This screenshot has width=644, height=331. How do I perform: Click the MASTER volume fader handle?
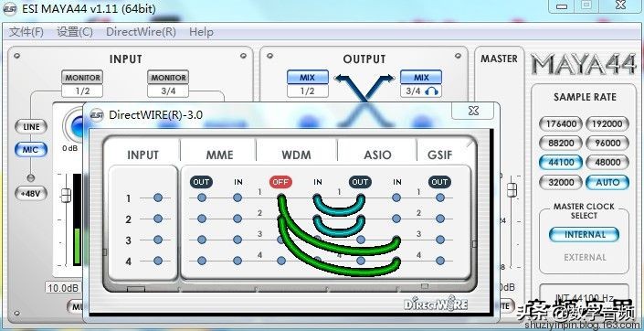coord(512,190)
